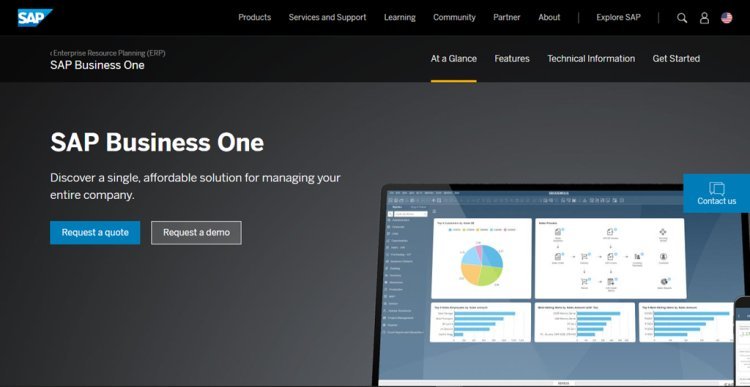Switch to the Technical Information tab
Viewport: 750px width, 387px height.
pyautogui.click(x=591, y=59)
